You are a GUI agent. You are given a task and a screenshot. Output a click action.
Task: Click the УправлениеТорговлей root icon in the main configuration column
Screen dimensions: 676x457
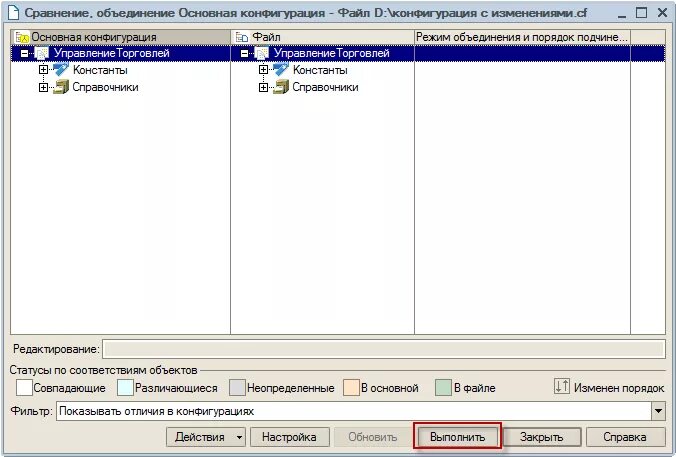42,53
